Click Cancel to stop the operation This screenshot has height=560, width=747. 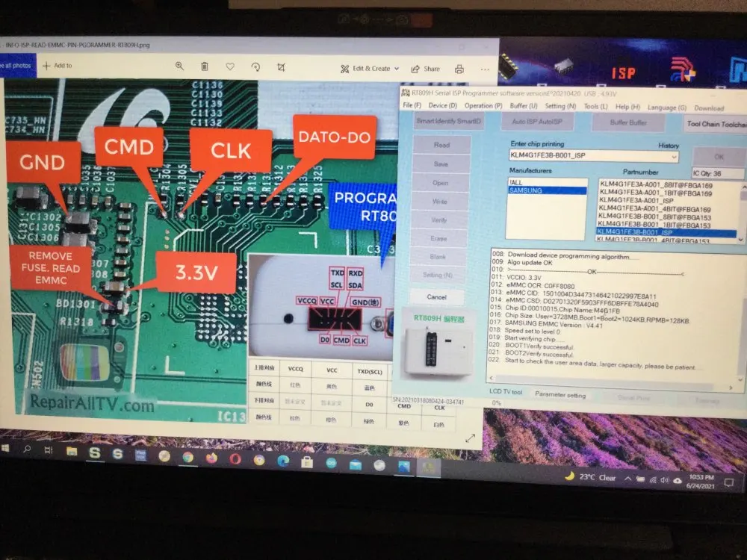tap(437, 297)
